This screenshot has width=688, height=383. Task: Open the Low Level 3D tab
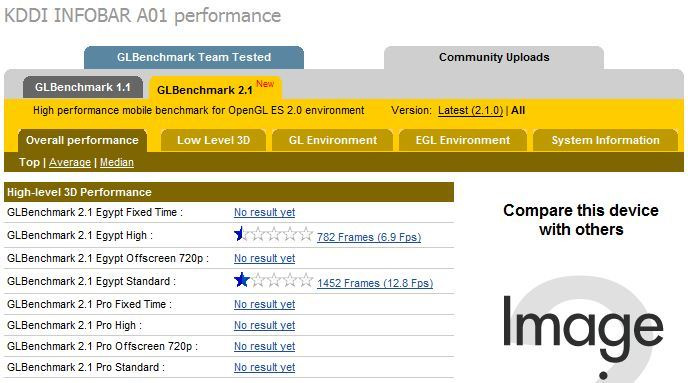point(213,140)
